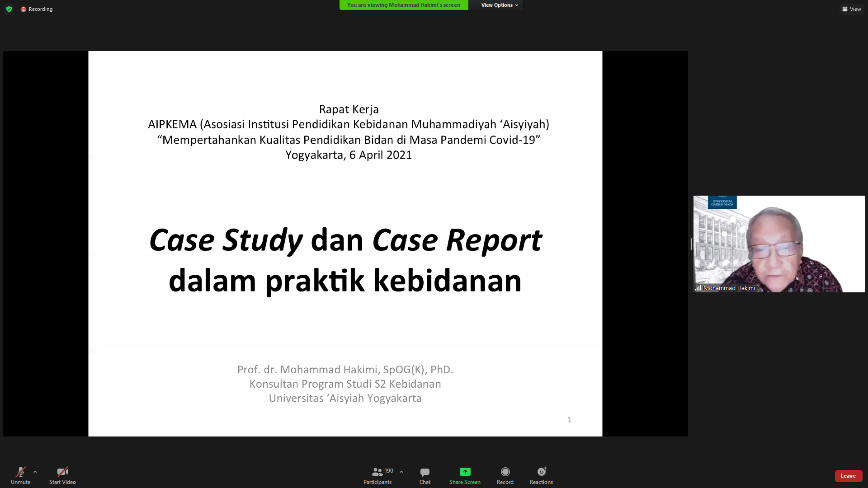Click 'Konsultan Program Studi S2 Kebidanan' text
Viewport: 868px width, 488px height.
coord(345,384)
